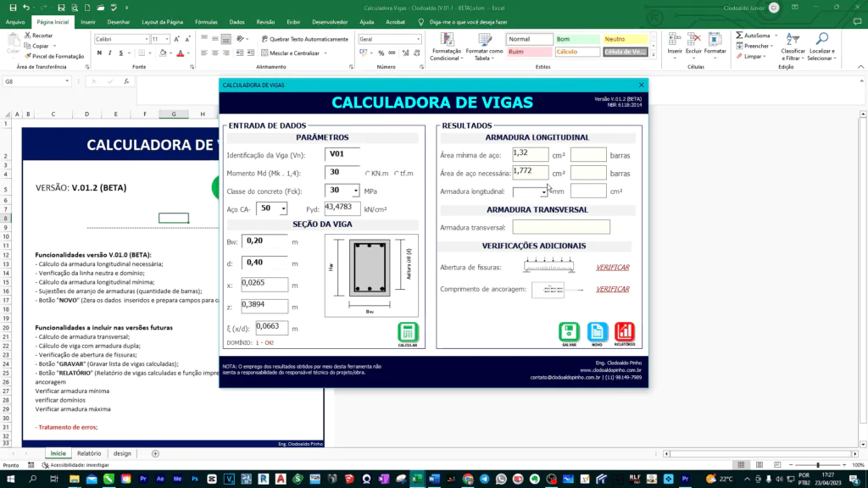
Task: Open the Arquivo menu
Action: click(x=15, y=22)
